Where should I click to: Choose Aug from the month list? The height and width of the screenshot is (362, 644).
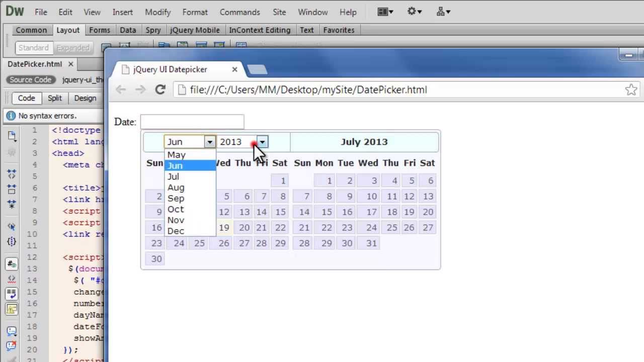coord(190,188)
